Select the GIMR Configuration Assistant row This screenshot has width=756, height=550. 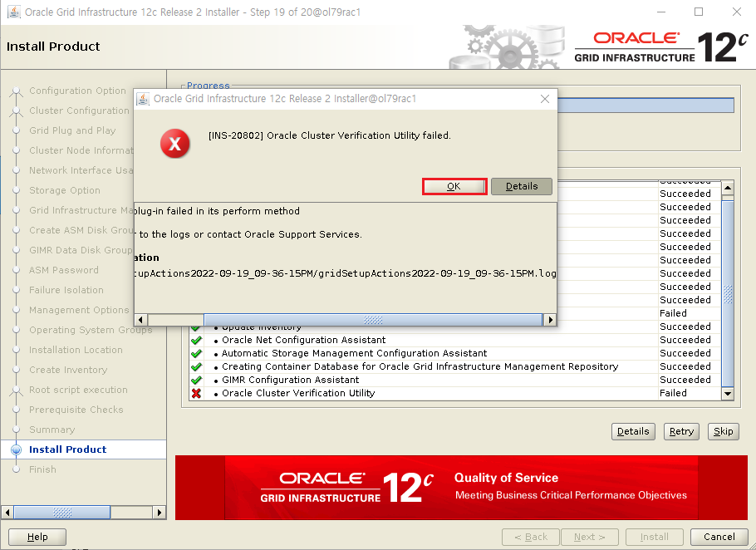click(x=455, y=380)
